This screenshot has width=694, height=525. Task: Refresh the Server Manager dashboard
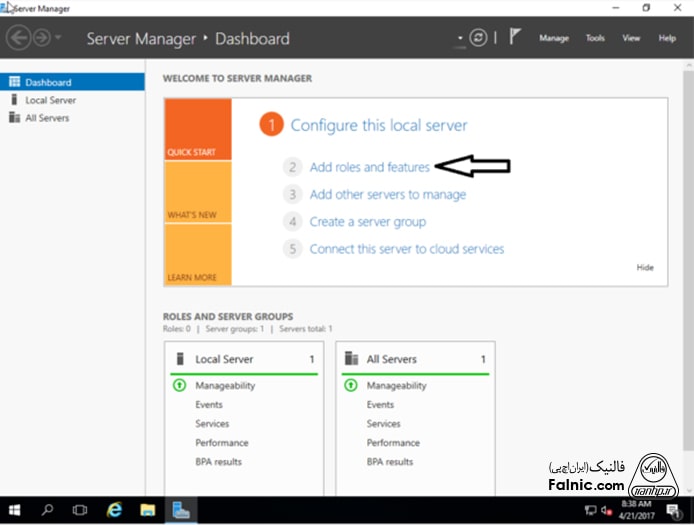pos(479,38)
